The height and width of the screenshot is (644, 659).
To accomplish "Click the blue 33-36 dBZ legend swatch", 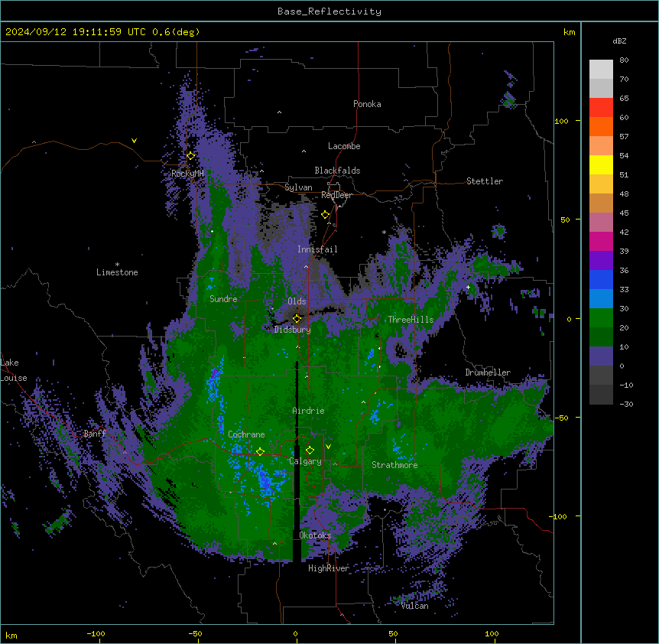I will (x=601, y=279).
